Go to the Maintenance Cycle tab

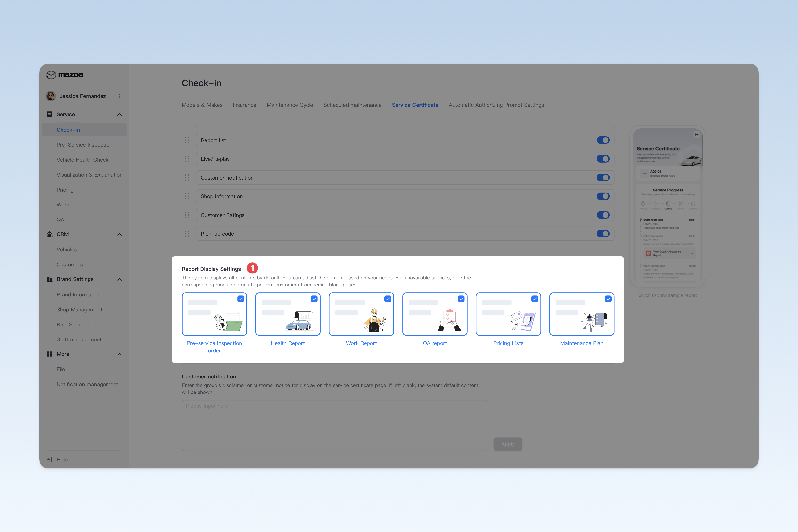click(290, 105)
